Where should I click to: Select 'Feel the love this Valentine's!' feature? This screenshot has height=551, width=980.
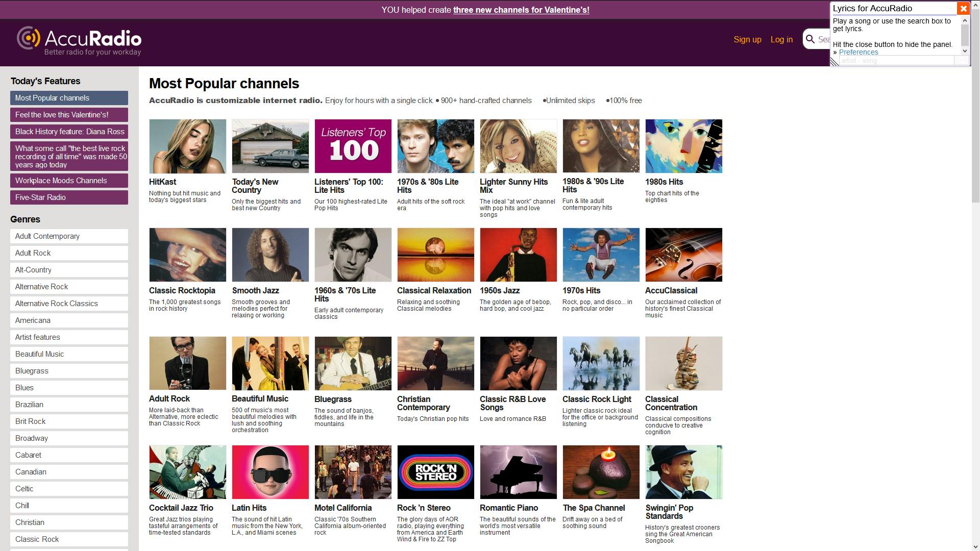69,115
